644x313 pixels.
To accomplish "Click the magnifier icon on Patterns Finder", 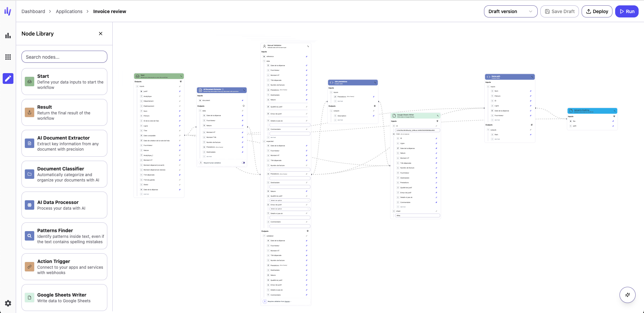I will pos(29,236).
